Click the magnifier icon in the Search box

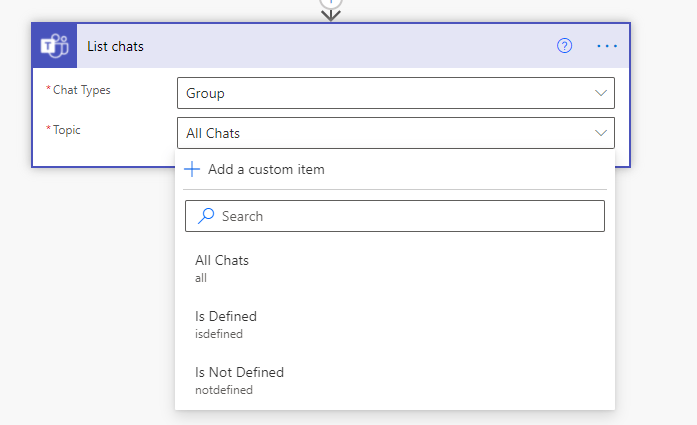point(206,216)
